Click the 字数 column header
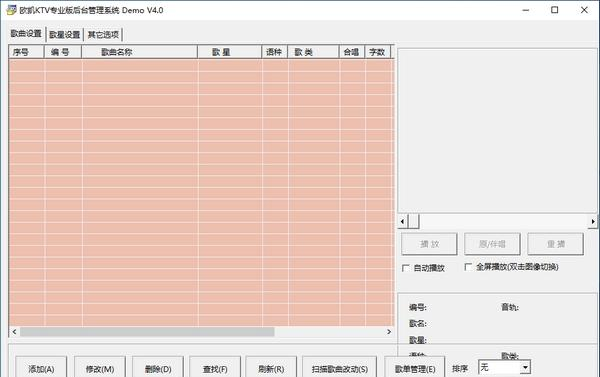The height and width of the screenshot is (377, 600). (x=377, y=52)
